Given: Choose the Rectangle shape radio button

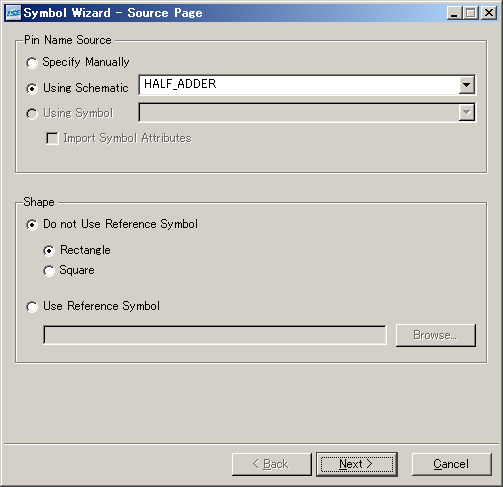Looking at the screenshot, I should 49,251.
